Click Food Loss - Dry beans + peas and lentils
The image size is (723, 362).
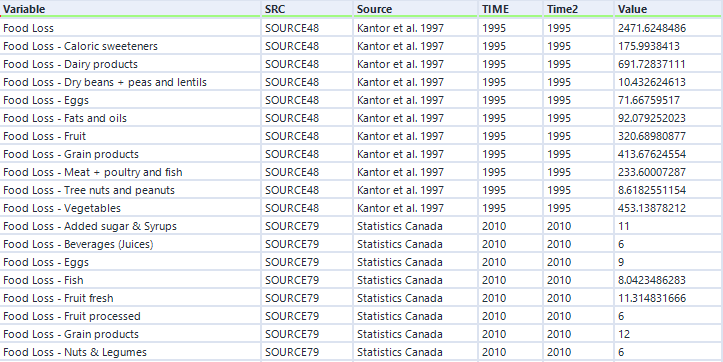pyautogui.click(x=130, y=82)
